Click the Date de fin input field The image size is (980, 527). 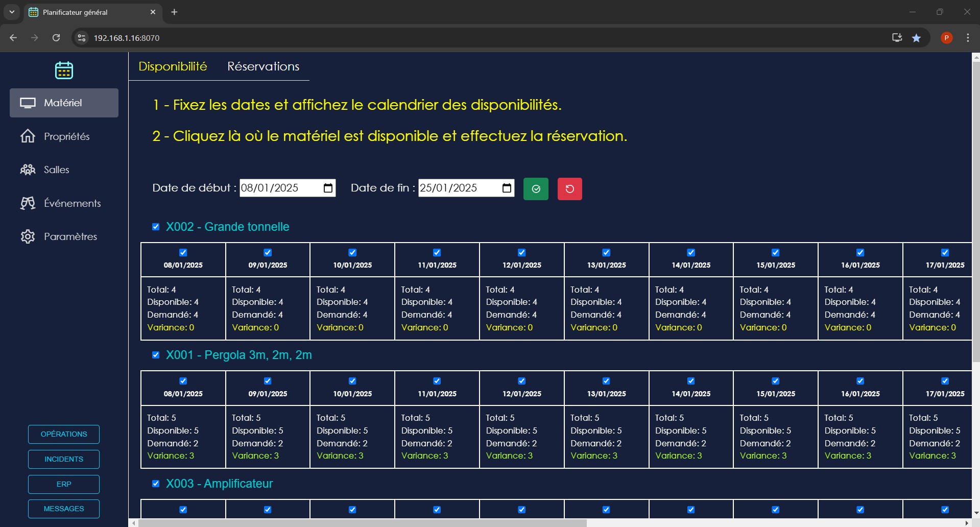click(466, 188)
